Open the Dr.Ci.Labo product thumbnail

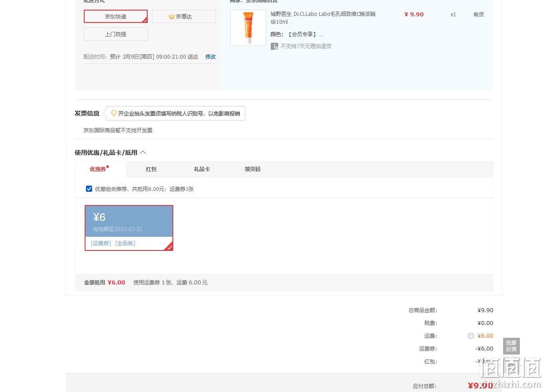point(248,28)
